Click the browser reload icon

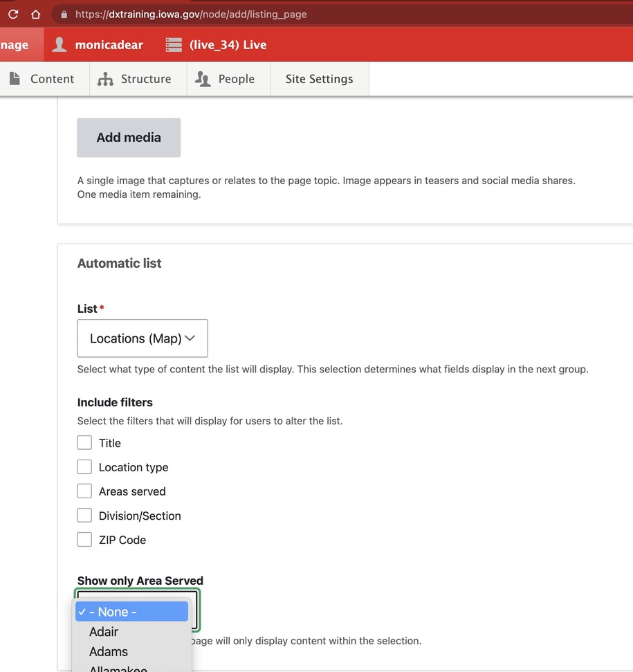[13, 14]
